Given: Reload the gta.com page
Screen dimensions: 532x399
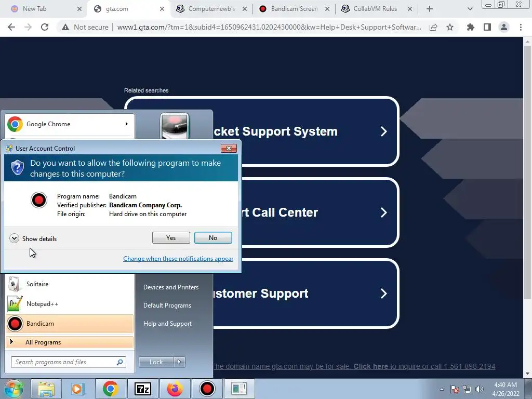Looking at the screenshot, I should [45, 27].
